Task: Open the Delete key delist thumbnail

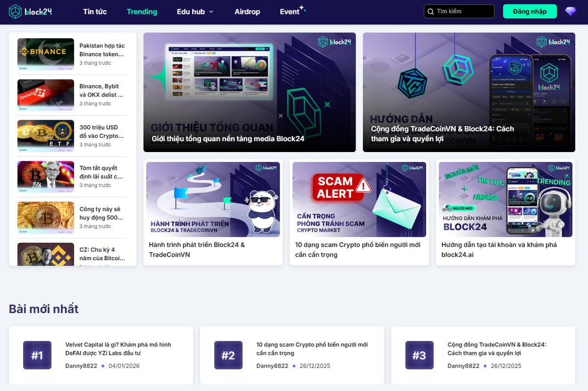Action: 46,95
